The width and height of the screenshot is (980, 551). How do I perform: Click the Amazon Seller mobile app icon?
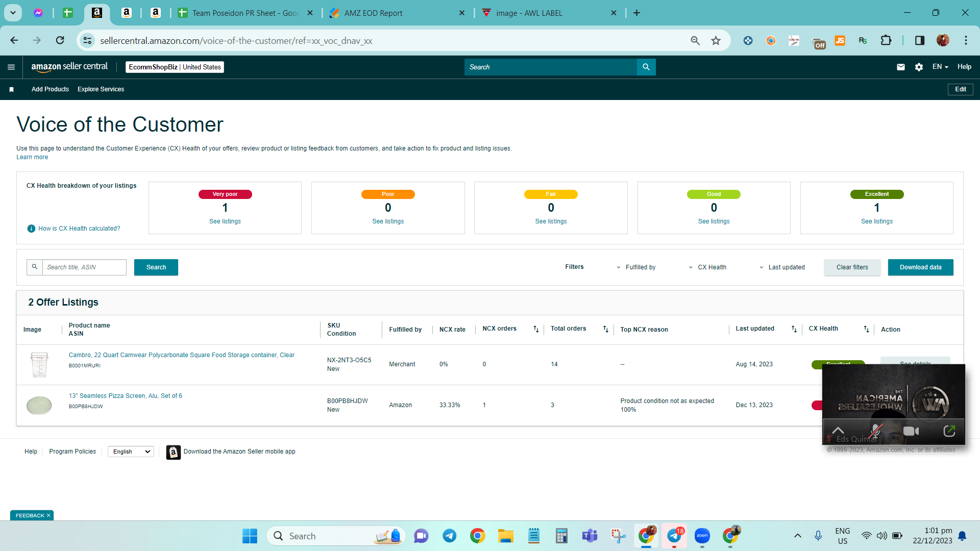(x=174, y=452)
